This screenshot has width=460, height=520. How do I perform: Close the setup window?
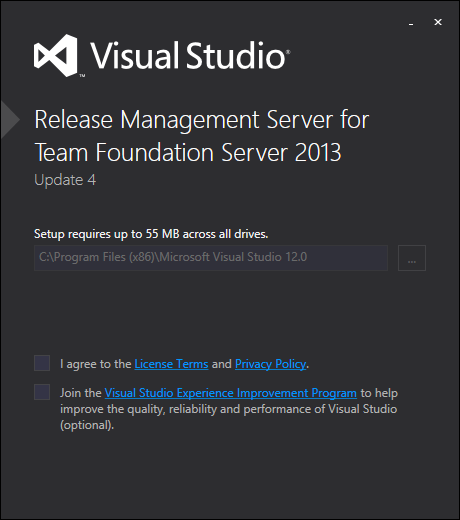point(438,22)
